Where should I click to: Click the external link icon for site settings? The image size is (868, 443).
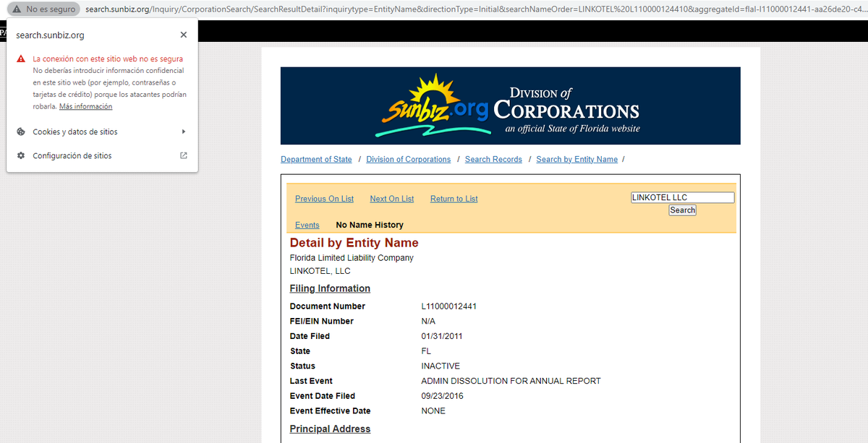tap(184, 155)
